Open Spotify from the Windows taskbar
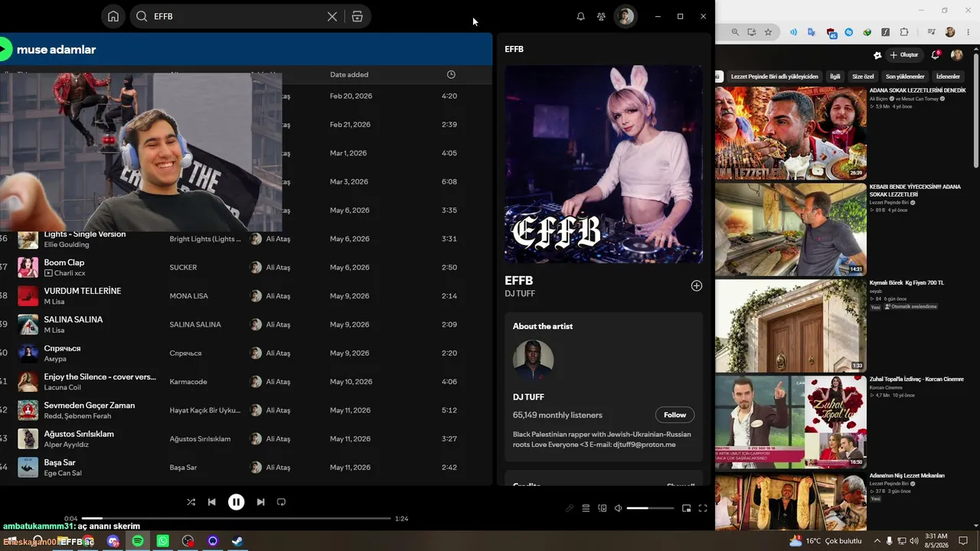 click(138, 541)
